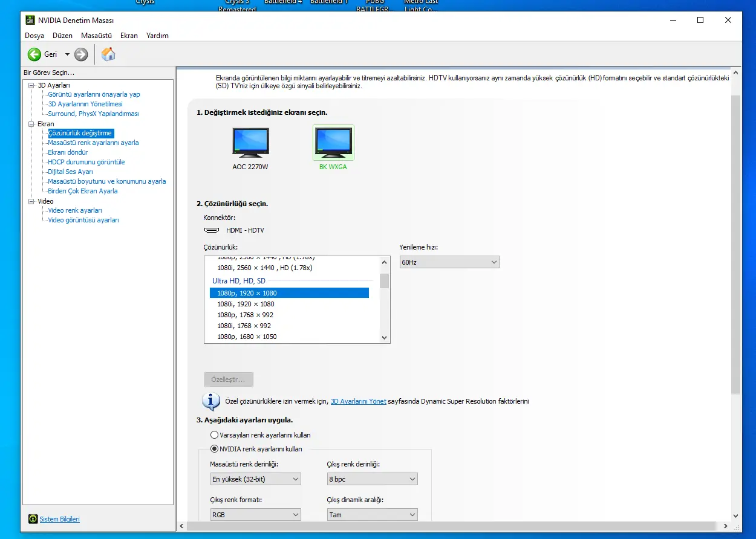Open the Sistem Bilgileri link

click(59, 519)
